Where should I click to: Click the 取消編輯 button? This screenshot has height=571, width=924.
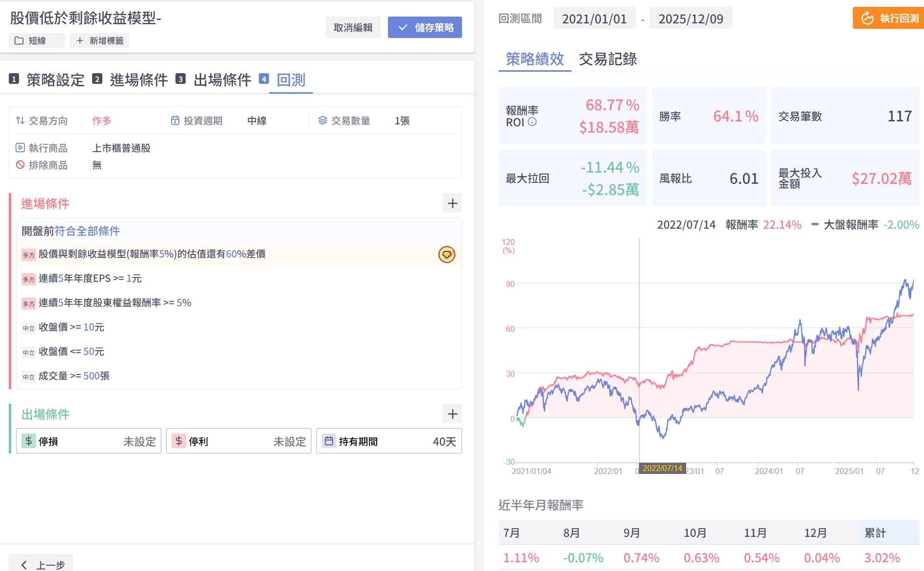pyautogui.click(x=353, y=27)
